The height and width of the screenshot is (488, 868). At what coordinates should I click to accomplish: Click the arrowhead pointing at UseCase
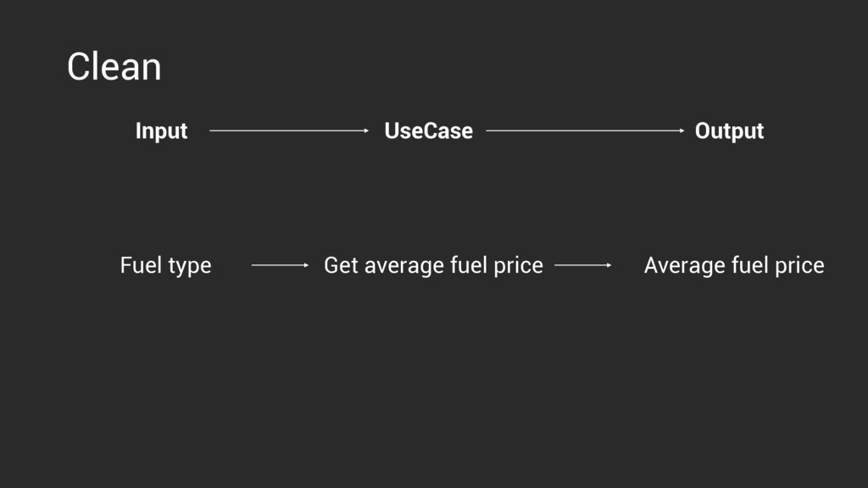tap(366, 130)
